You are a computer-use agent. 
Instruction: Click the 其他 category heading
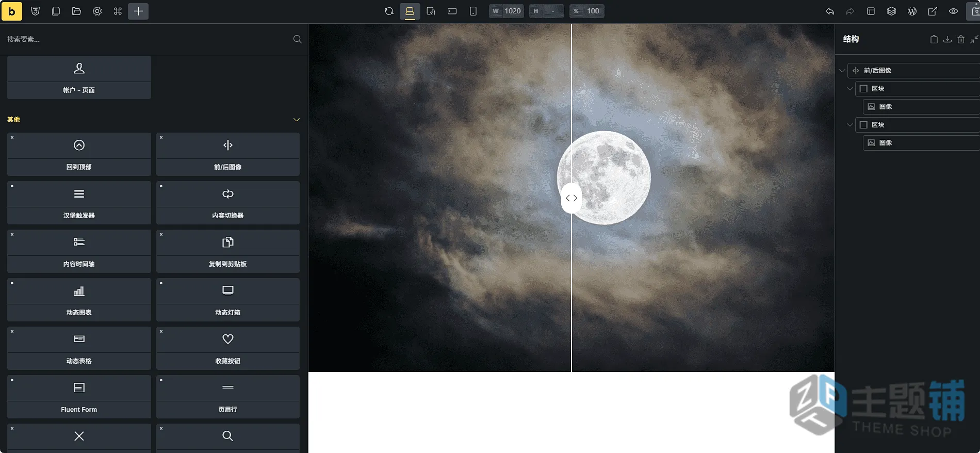pyautogui.click(x=13, y=120)
